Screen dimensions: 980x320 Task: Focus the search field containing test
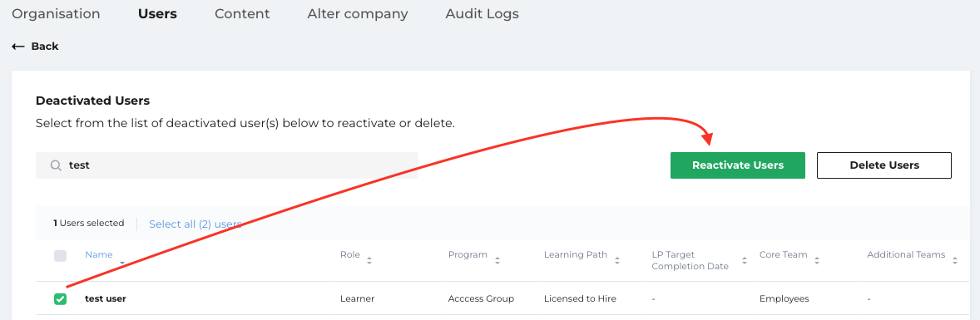coord(226,165)
